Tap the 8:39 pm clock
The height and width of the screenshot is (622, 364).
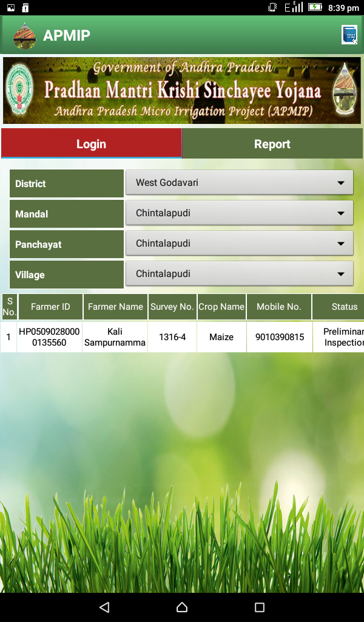pyautogui.click(x=343, y=7)
